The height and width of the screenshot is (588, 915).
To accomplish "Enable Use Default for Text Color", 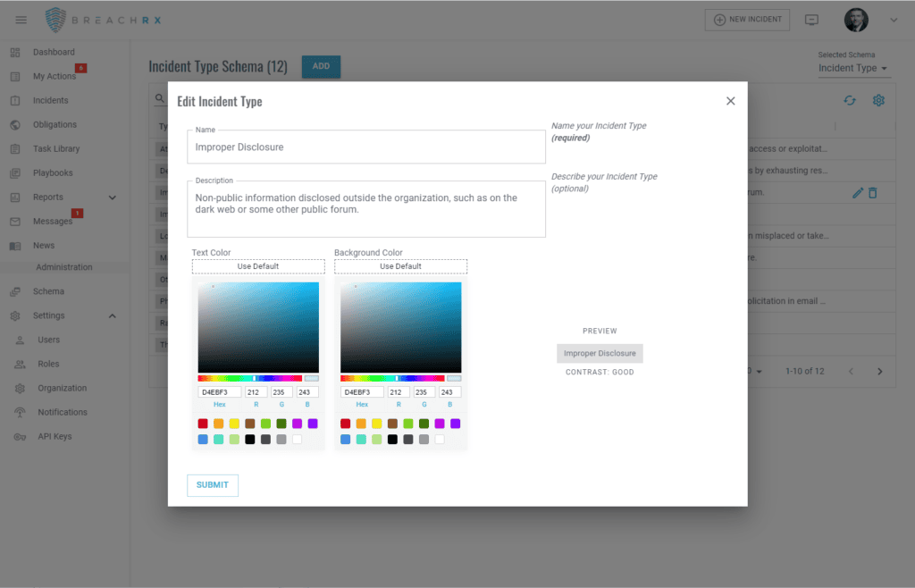I will 258,265.
